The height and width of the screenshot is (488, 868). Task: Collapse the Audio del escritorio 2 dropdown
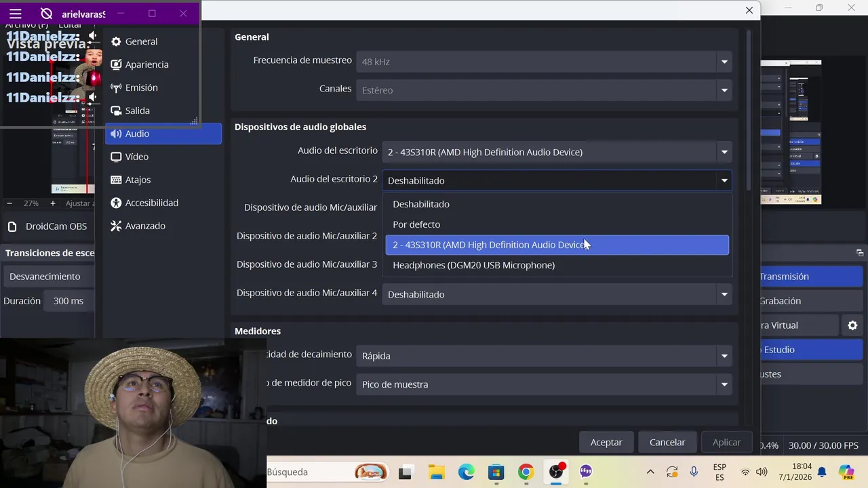pos(557,181)
